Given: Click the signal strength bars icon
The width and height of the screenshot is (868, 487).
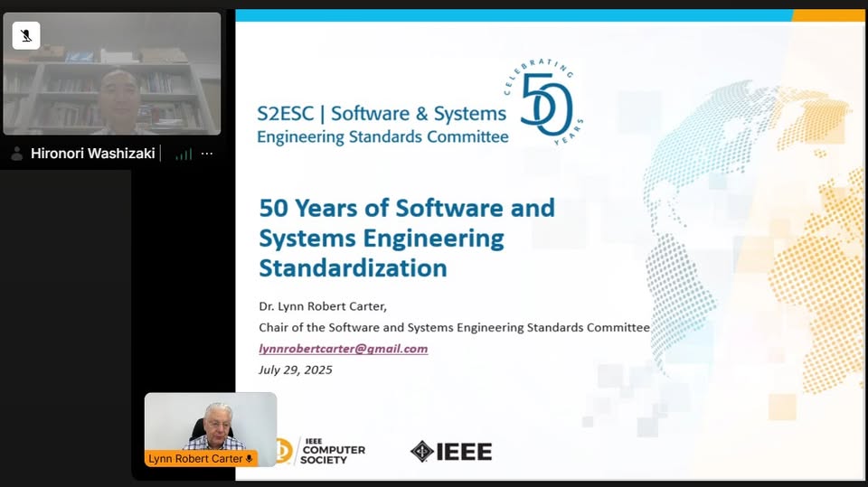Looking at the screenshot, I should (x=184, y=154).
